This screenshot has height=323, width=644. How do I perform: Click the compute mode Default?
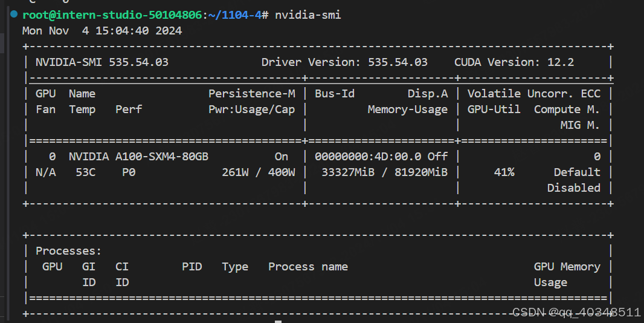577,172
